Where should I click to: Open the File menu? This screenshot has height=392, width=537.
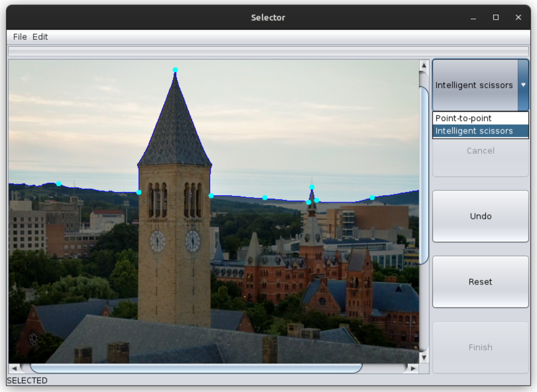pyautogui.click(x=20, y=37)
